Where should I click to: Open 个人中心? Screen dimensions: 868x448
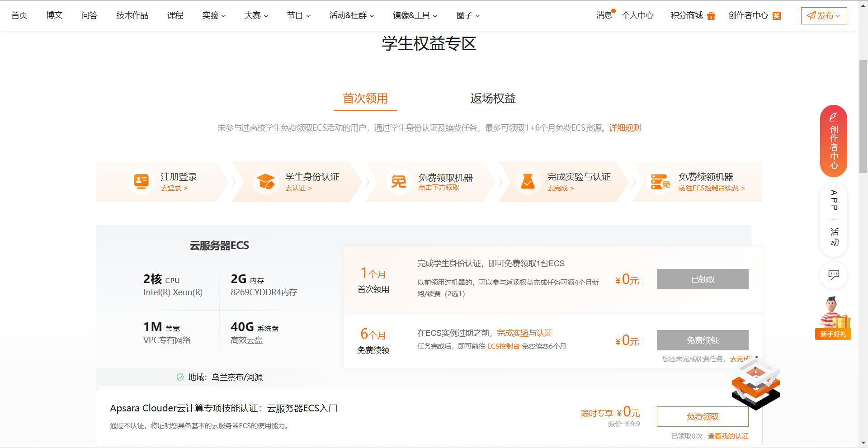637,15
